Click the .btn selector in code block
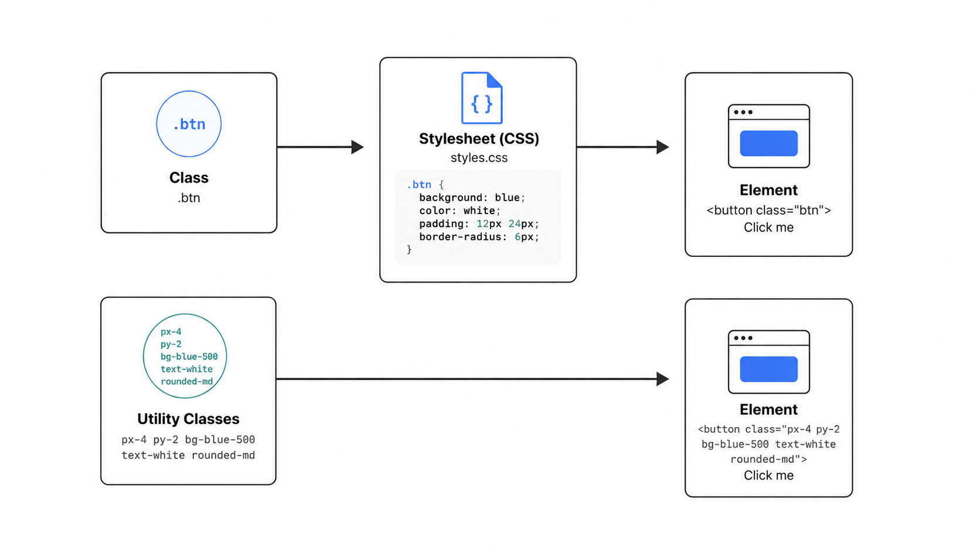 tap(419, 184)
